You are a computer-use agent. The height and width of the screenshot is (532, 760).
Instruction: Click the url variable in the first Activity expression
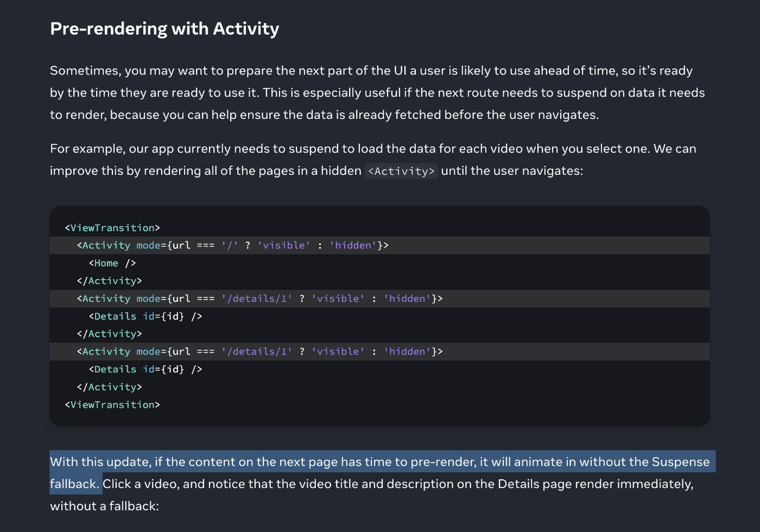[x=180, y=245]
